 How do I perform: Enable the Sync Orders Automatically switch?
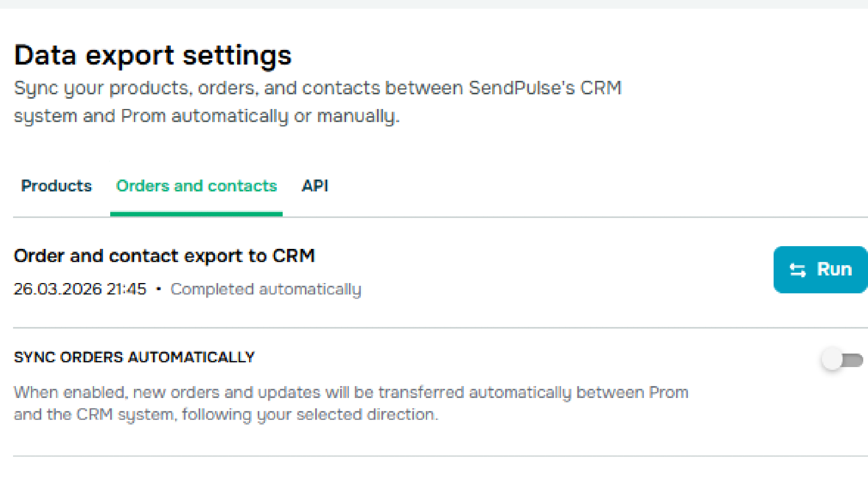click(841, 359)
